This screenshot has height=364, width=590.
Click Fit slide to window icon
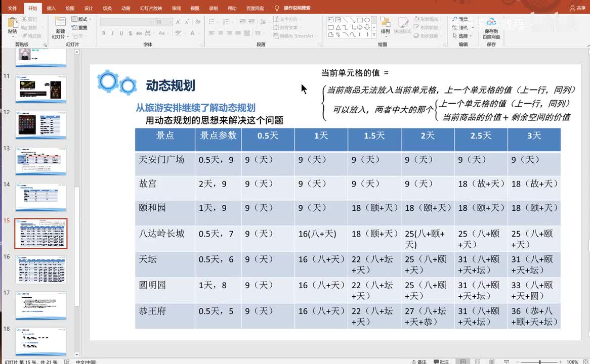(x=585, y=361)
